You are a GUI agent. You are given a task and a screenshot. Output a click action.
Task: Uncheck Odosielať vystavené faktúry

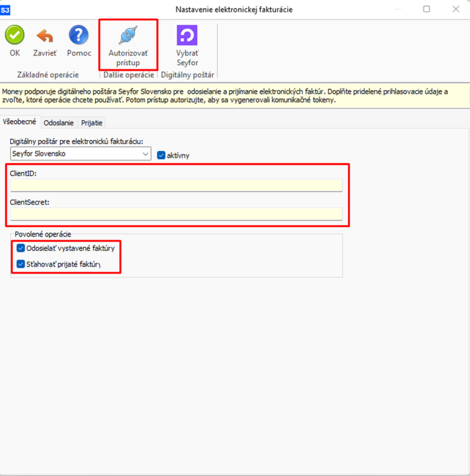coord(20,248)
